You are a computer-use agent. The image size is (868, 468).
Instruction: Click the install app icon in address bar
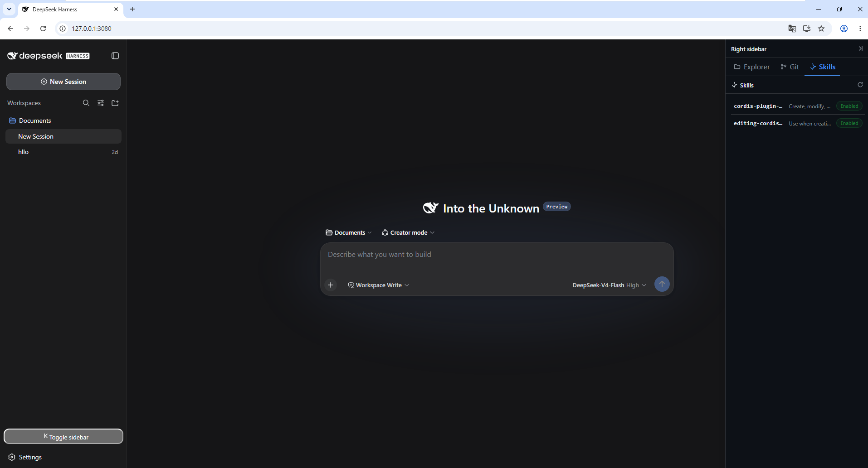click(807, 29)
